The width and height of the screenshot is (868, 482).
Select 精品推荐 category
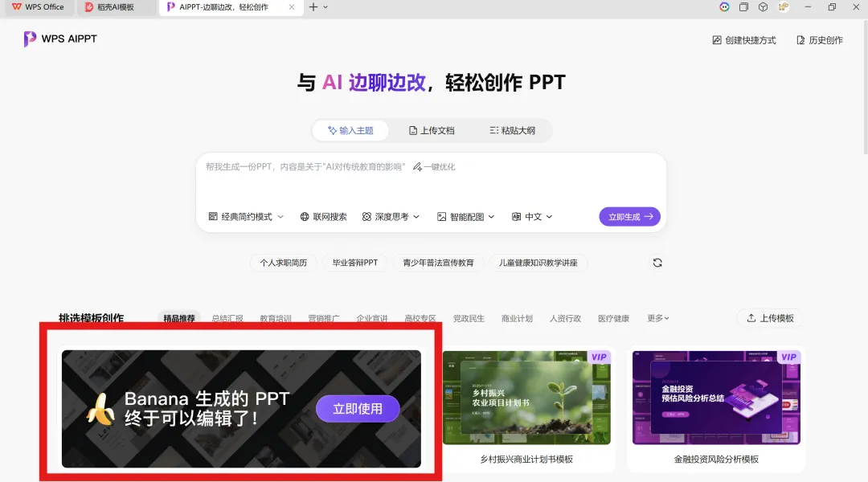[178, 319]
